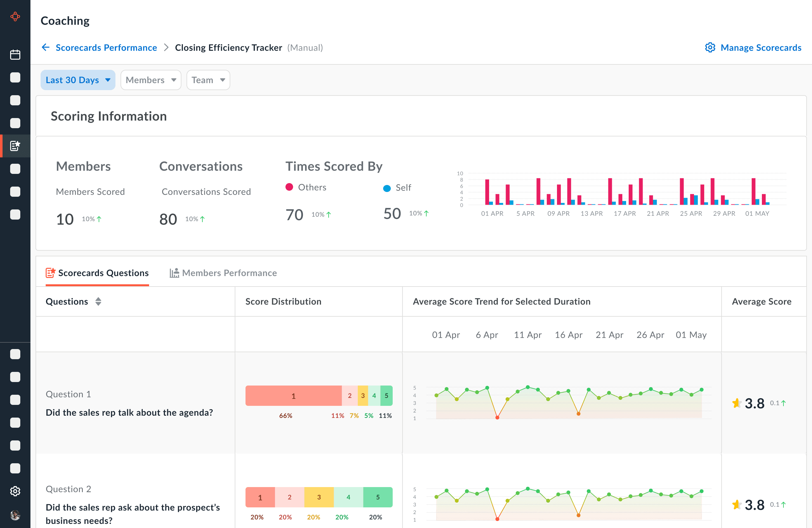This screenshot has height=528, width=812.
Task: Open the settings gear in sidebar
Action: click(15, 491)
